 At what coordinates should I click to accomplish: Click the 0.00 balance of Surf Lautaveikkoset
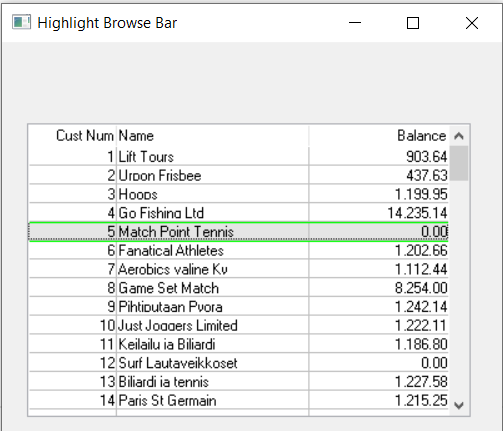[x=434, y=363]
